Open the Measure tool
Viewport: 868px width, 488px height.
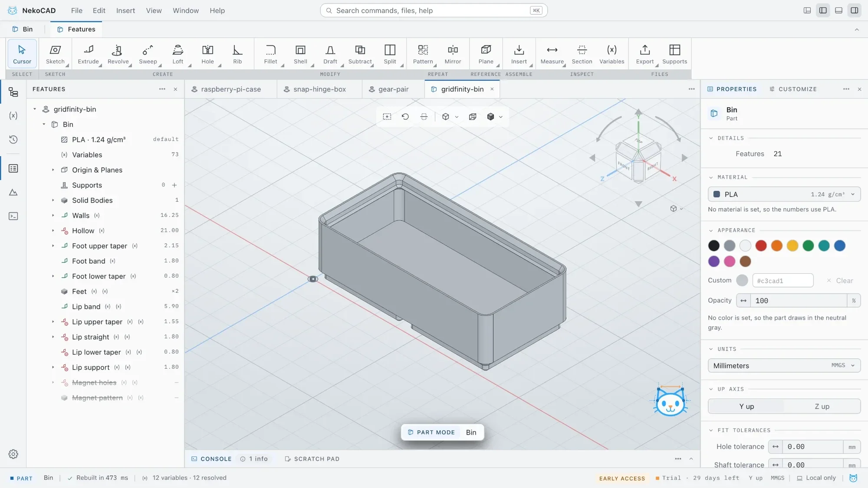click(552, 54)
